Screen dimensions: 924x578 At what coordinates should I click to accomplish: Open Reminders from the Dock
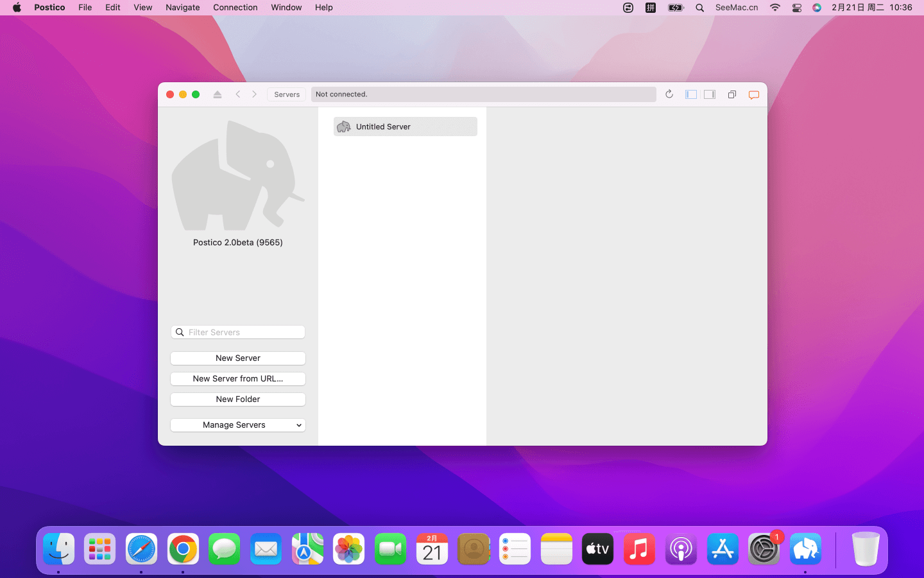pos(515,549)
